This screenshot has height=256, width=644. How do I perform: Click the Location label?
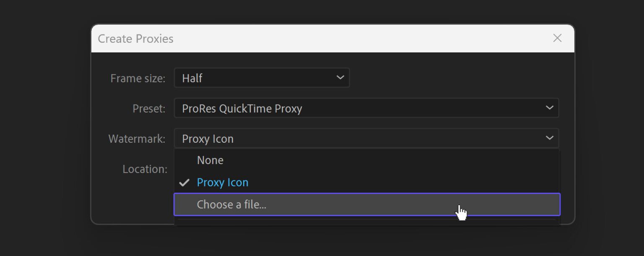[145, 169]
